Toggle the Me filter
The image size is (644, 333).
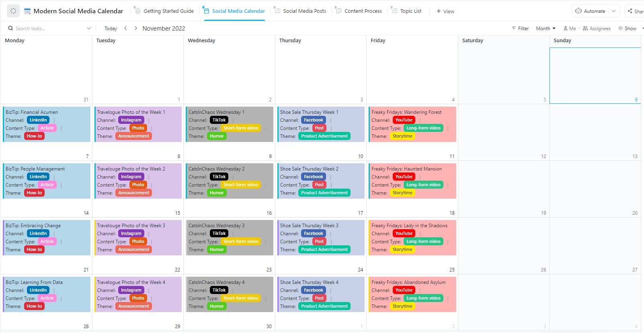coord(570,28)
